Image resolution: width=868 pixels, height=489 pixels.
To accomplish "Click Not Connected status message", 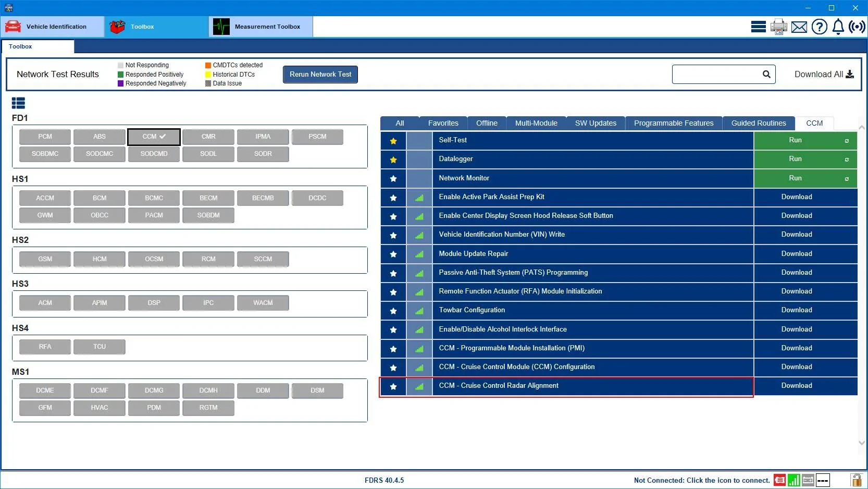I will click(702, 481).
